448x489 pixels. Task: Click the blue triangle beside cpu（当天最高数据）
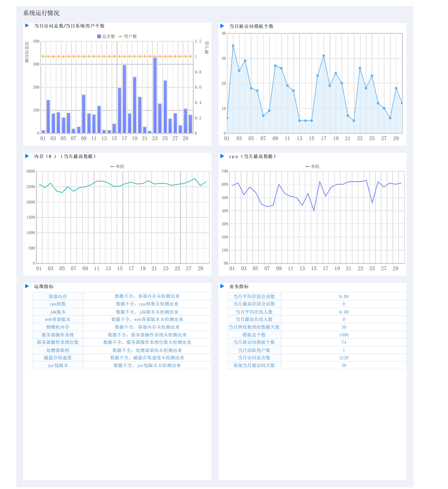[x=222, y=156]
